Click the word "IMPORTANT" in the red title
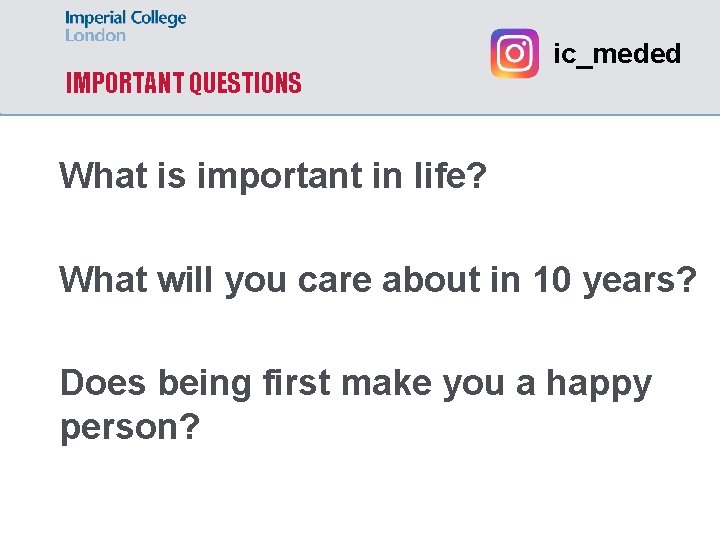 click(x=125, y=84)
